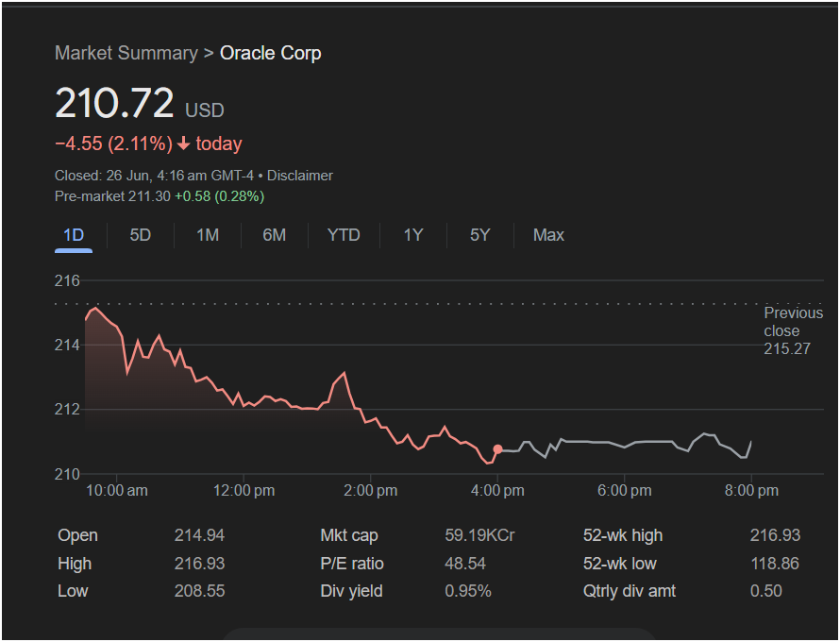Click the Previous close 215.27 label
This screenshot has height=642, width=840.
(x=793, y=330)
